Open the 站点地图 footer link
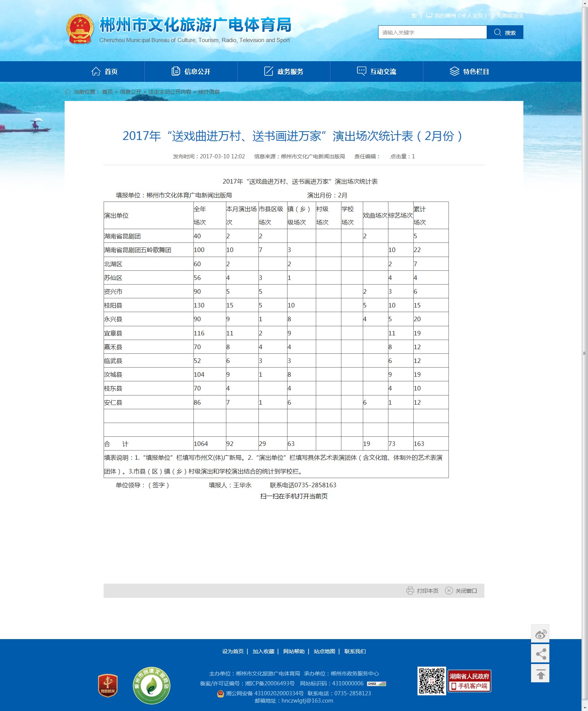 click(x=324, y=651)
